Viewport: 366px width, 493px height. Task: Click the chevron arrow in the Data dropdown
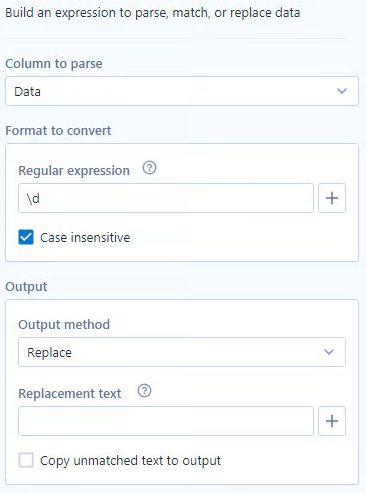(342, 91)
